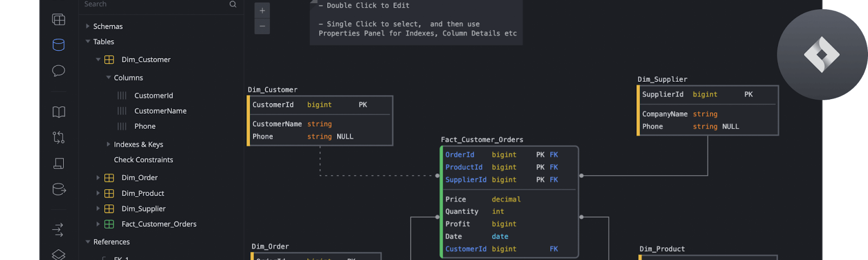Select the Dim_Product table in tree
The width and height of the screenshot is (868, 260).
[143, 193]
